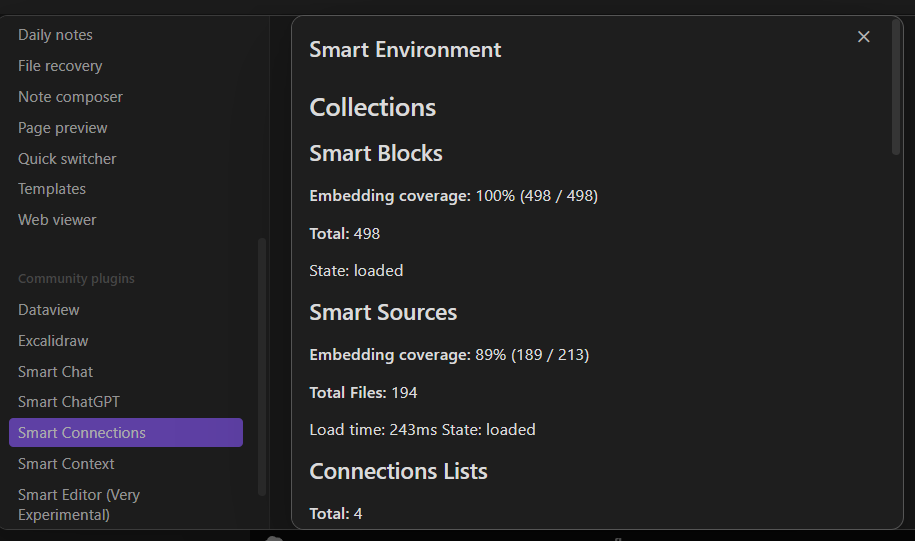Click the Smart Environment panel scrollbar
Screen dimensions: 915x541
[x=896, y=90]
